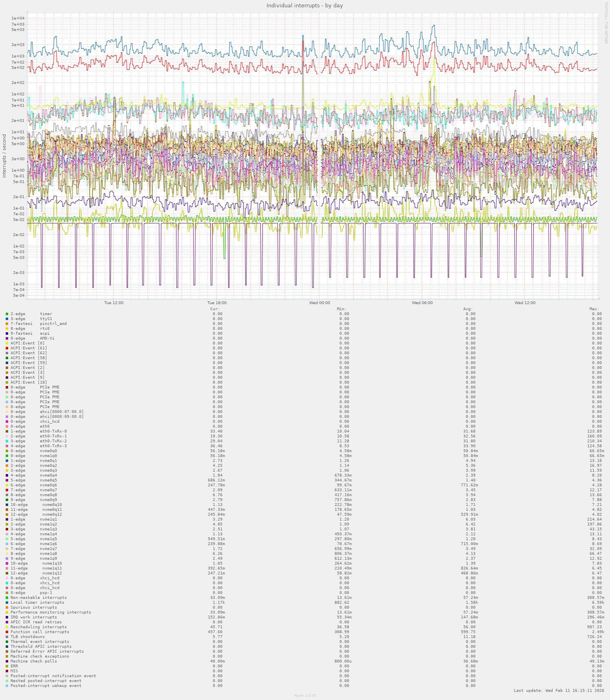Click the 'Wed 00:00' time axis label

(319, 303)
